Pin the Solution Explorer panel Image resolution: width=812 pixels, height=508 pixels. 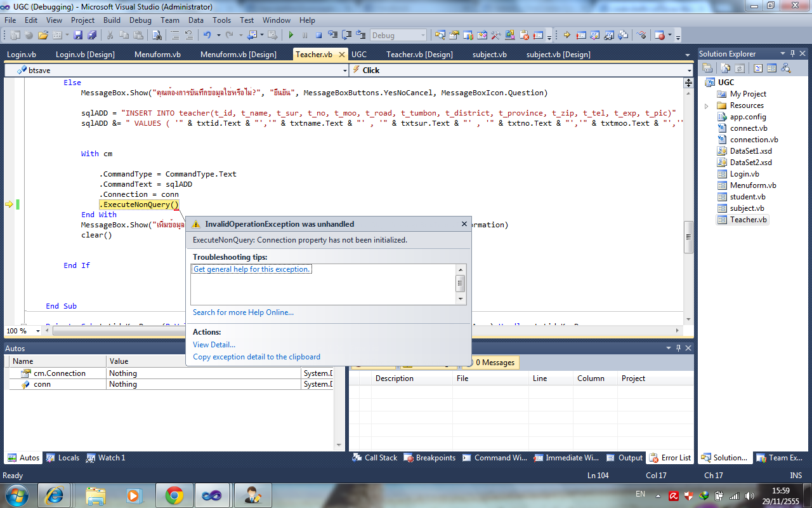click(x=793, y=54)
